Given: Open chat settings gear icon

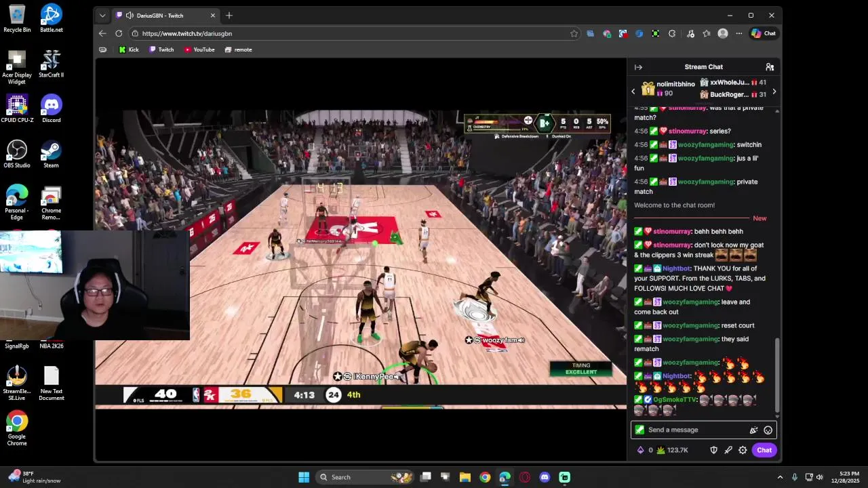Looking at the screenshot, I should tap(743, 450).
